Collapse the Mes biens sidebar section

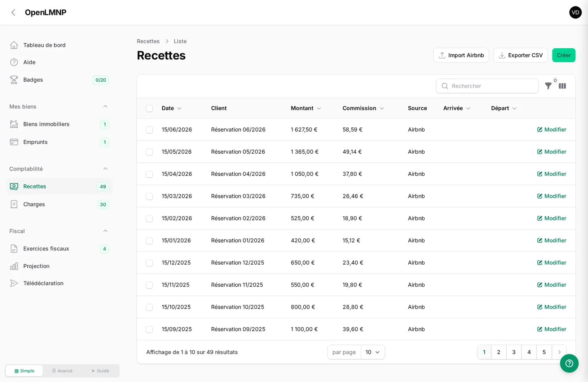(105, 107)
